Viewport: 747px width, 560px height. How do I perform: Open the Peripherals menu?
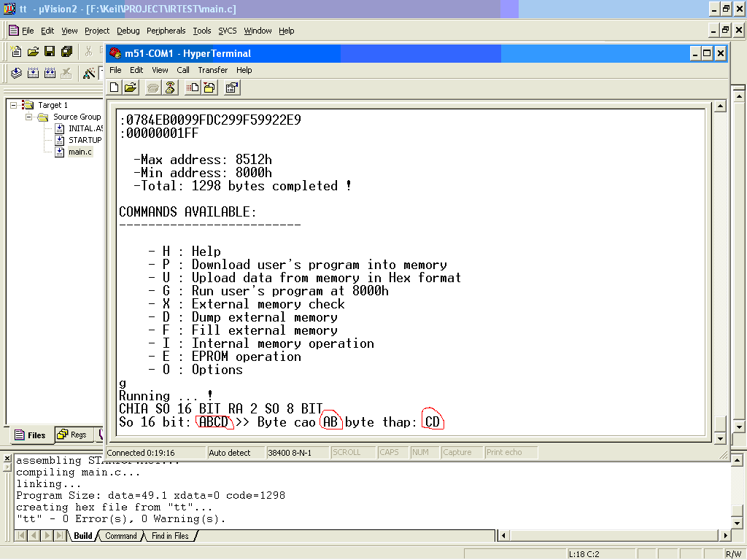pyautogui.click(x=166, y=31)
